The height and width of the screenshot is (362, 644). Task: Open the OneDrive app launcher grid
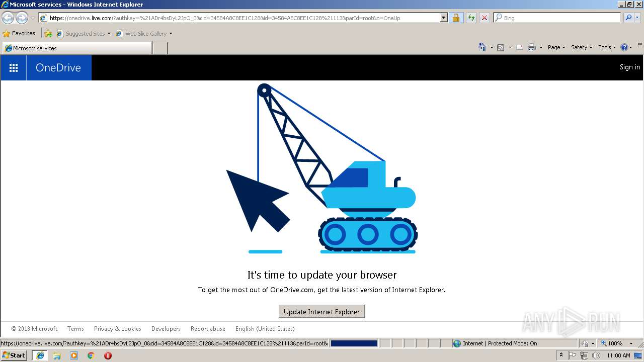[x=14, y=68]
